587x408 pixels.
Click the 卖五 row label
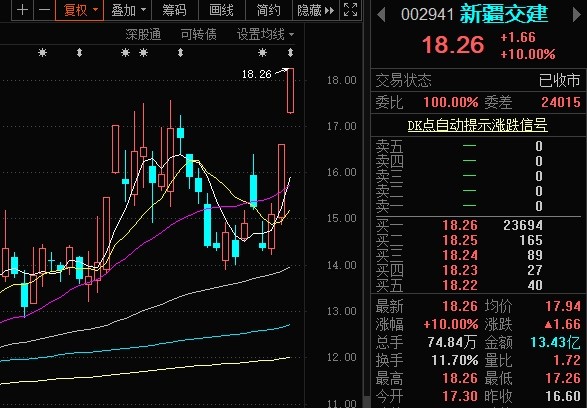389,146
